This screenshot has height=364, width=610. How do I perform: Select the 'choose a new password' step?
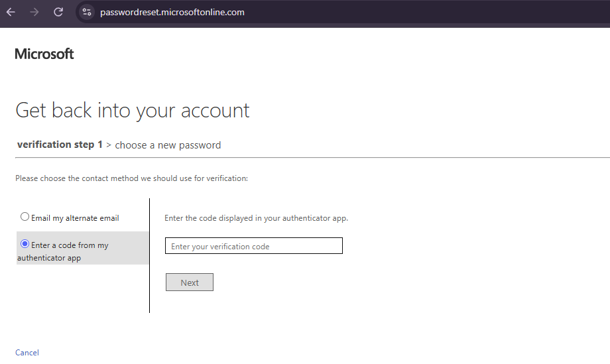tap(168, 145)
